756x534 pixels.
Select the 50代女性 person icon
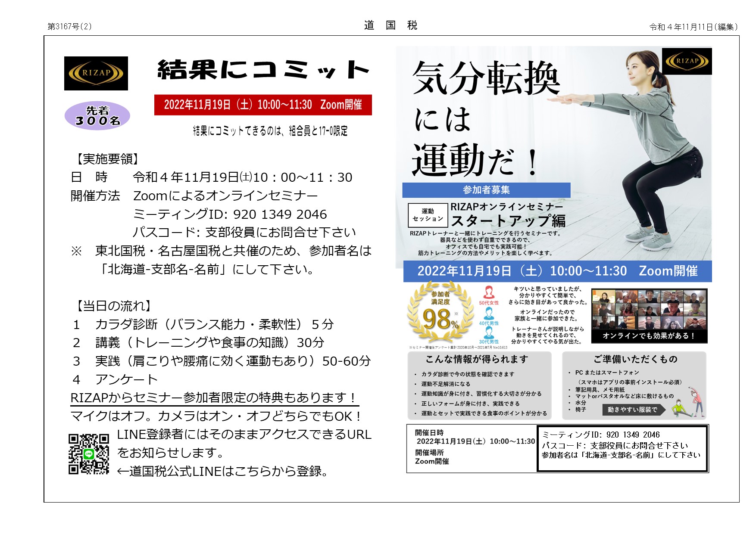point(488,293)
